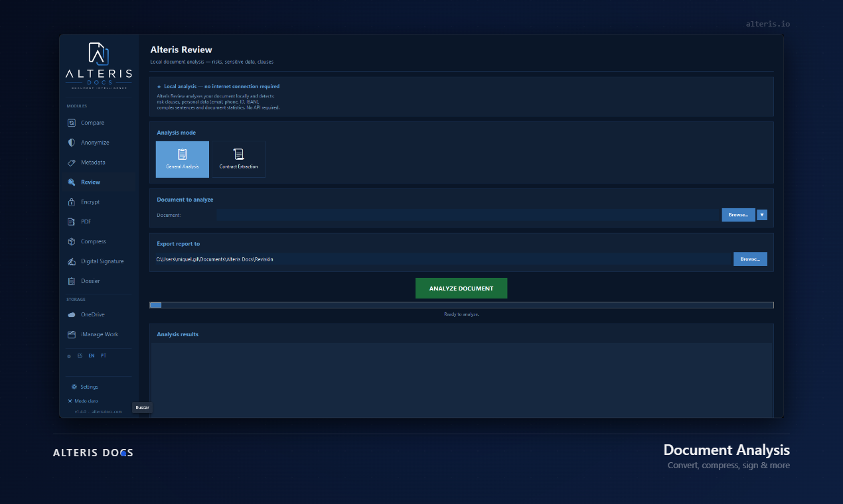843x504 pixels.
Task: Click the Modo claro sun icon
Action: [70, 401]
